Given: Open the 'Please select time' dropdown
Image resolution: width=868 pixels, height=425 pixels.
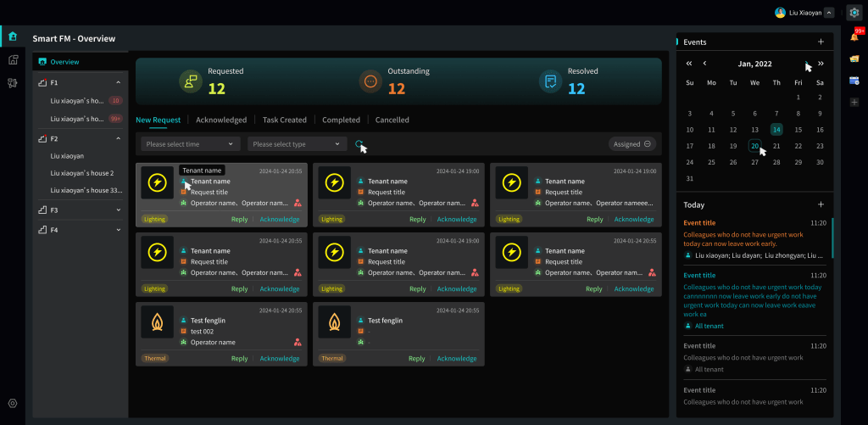Looking at the screenshot, I should (x=191, y=144).
